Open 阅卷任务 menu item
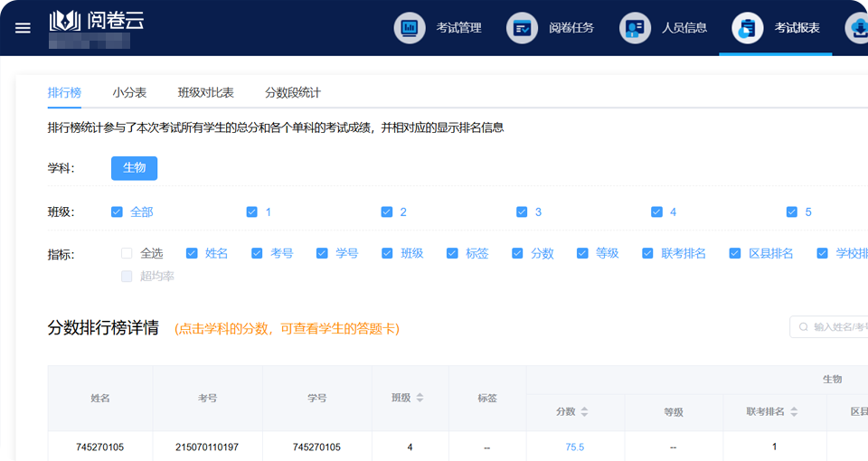 point(571,28)
